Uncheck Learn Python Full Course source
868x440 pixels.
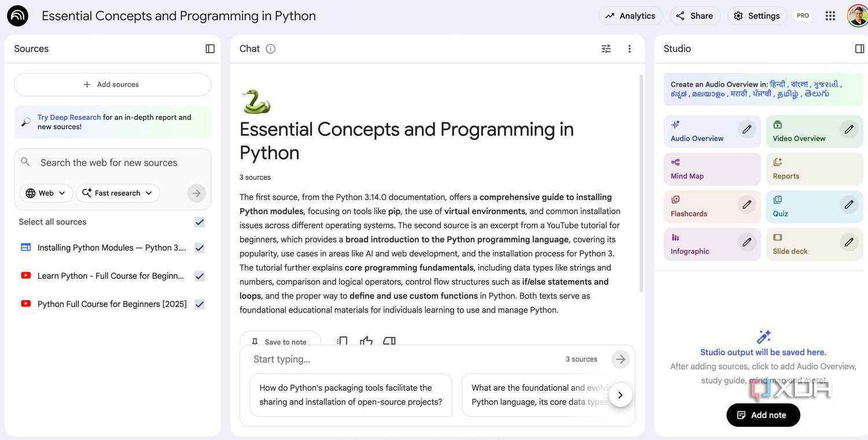[x=200, y=276]
